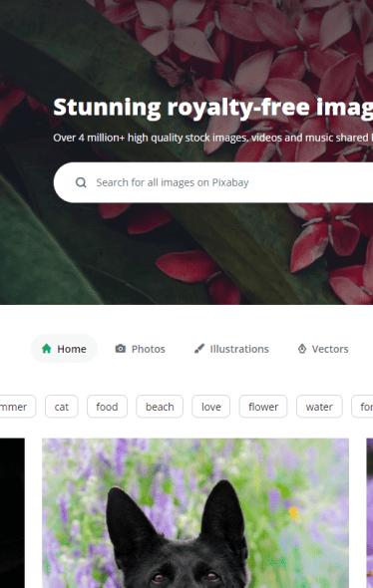373x588 pixels.
Task: Open the dark thumbnail at left edge
Action: click(x=12, y=513)
